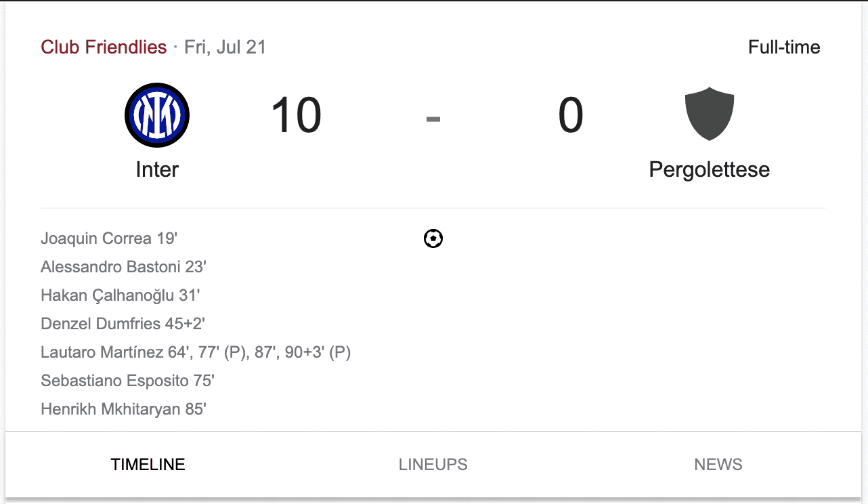This screenshot has width=868, height=504.
Task: Click the Inter team name
Action: 157,169
